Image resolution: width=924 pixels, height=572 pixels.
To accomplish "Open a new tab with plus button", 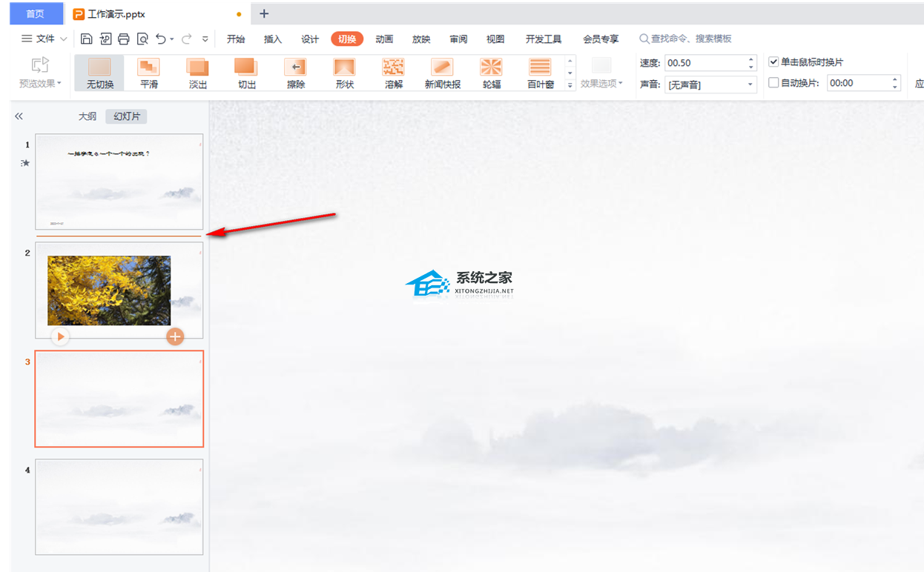I will point(264,14).
